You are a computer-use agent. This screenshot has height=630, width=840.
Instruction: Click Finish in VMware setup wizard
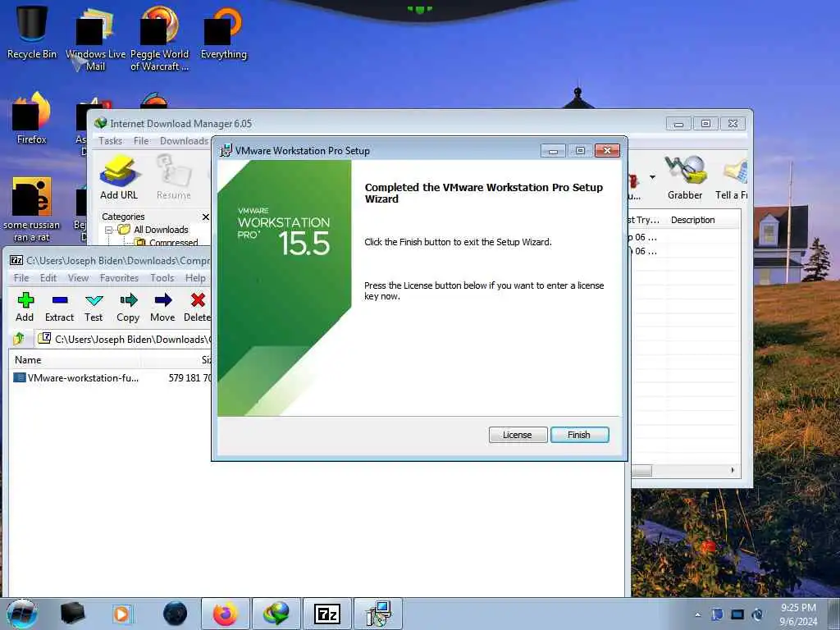click(580, 435)
